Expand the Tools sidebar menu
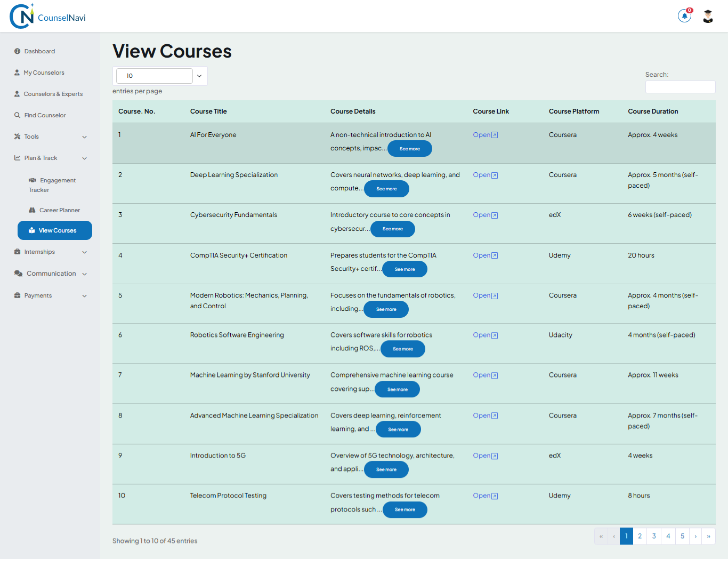 click(x=31, y=137)
